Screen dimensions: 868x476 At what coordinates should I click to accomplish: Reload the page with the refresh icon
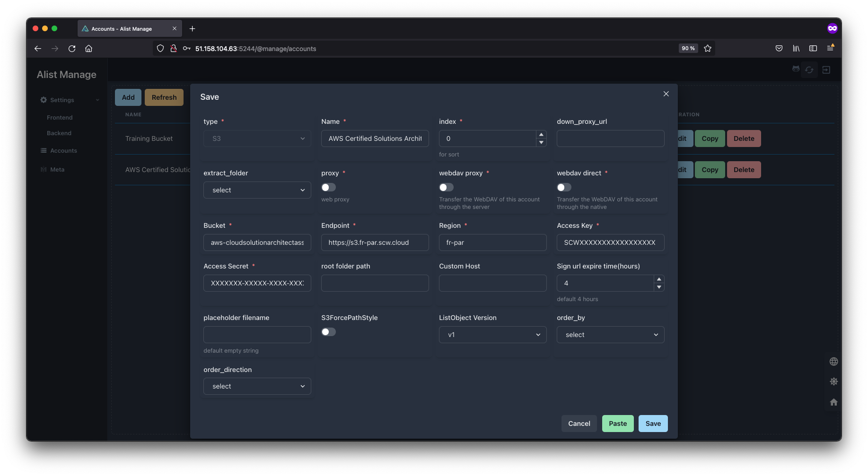(72, 48)
